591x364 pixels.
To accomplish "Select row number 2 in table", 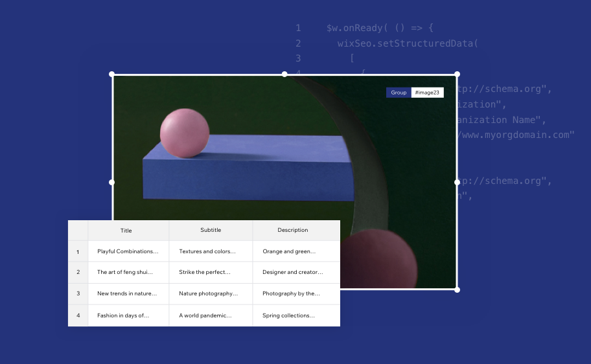I will click(78, 273).
